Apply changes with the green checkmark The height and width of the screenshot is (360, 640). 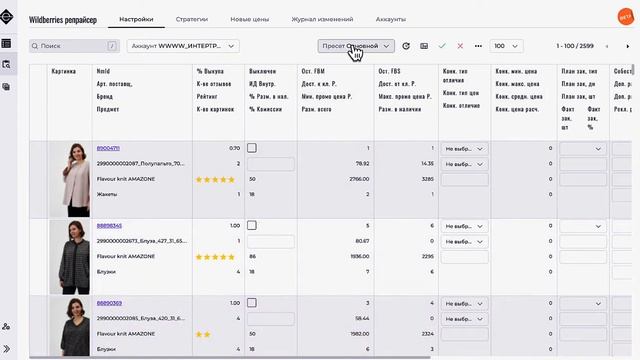(x=442, y=46)
